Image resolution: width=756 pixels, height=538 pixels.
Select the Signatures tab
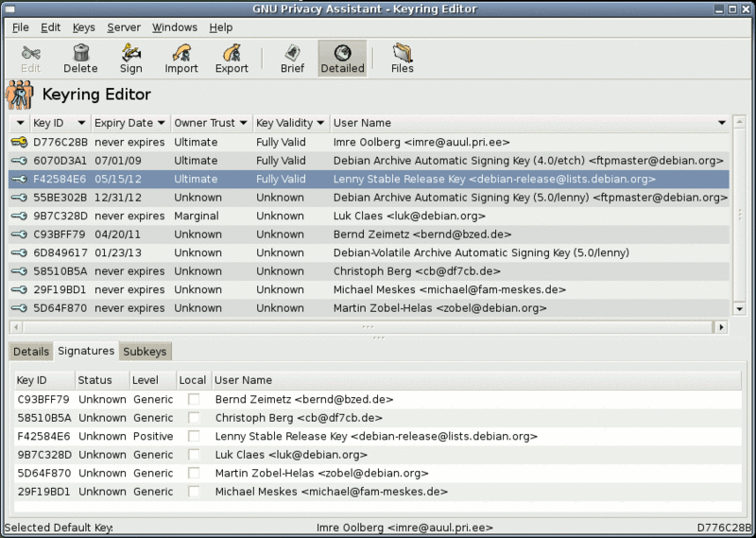point(86,351)
